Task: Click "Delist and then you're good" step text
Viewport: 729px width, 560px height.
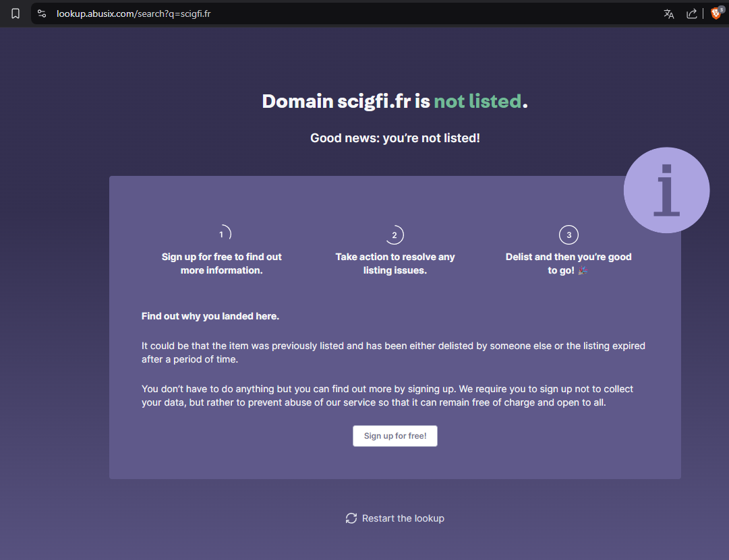Action: click(x=568, y=257)
